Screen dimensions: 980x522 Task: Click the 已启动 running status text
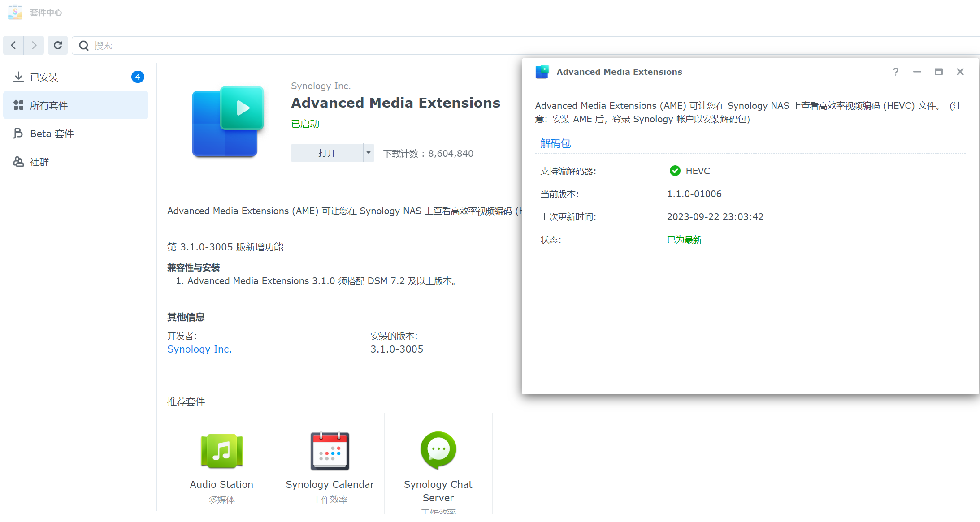pos(305,124)
